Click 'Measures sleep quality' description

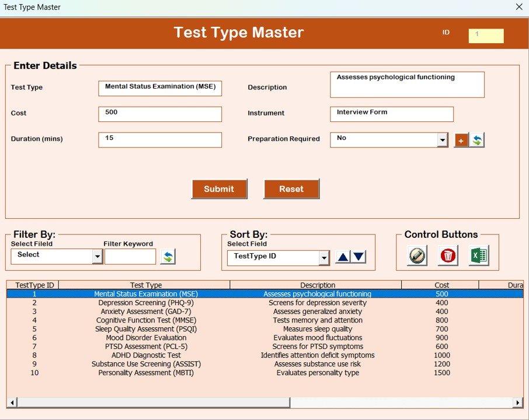tap(318, 329)
